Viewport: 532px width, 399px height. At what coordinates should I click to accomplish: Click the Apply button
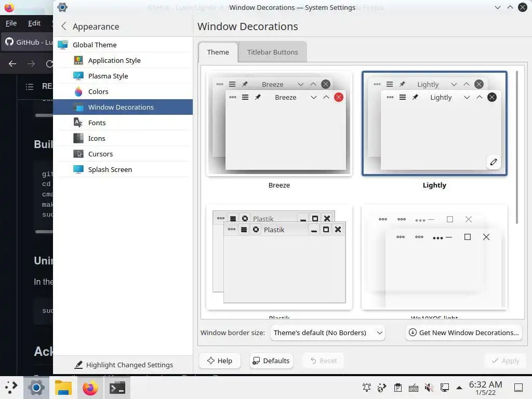coord(505,361)
